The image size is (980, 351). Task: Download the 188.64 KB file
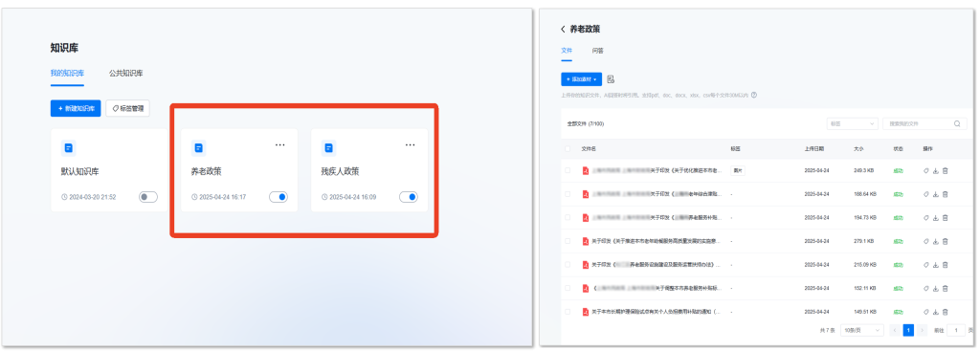pyautogui.click(x=936, y=194)
